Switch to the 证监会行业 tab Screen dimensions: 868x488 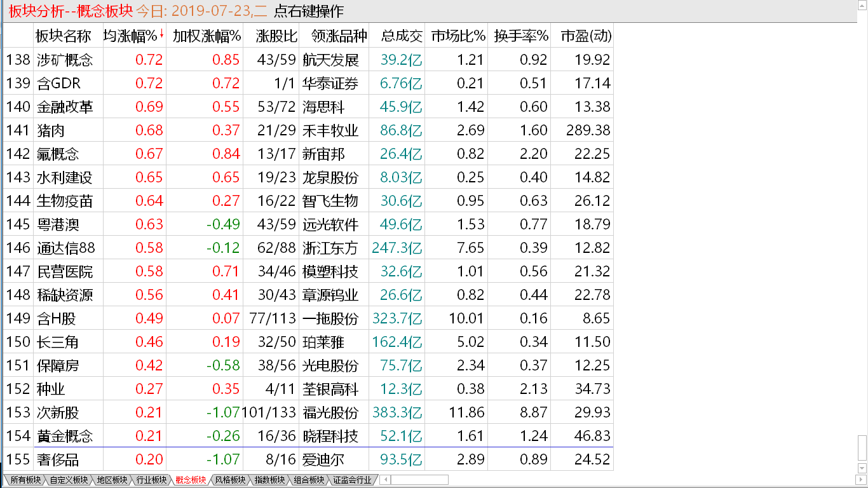pyautogui.click(x=352, y=480)
